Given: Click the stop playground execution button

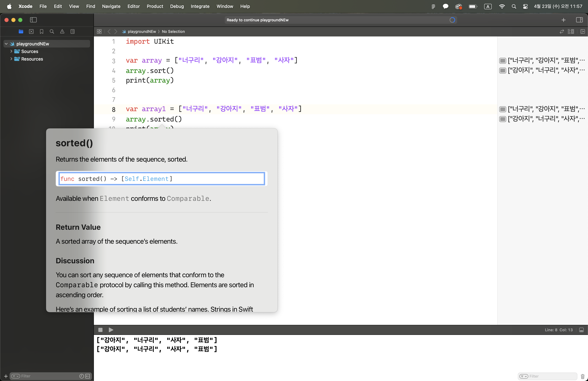Looking at the screenshot, I should click(x=100, y=330).
